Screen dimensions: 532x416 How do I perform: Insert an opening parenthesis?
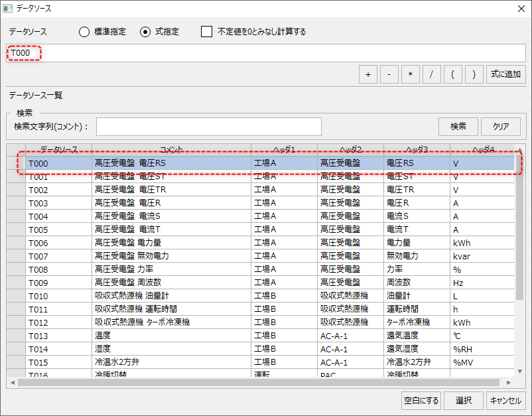coord(452,75)
